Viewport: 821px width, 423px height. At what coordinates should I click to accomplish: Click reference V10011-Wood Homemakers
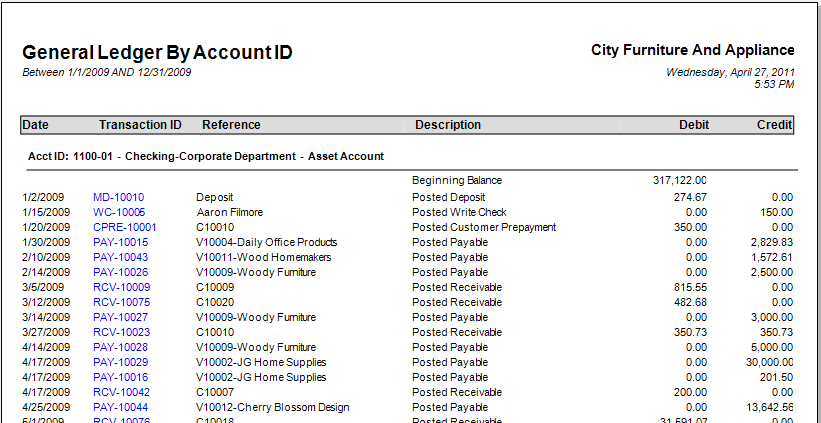point(263,258)
